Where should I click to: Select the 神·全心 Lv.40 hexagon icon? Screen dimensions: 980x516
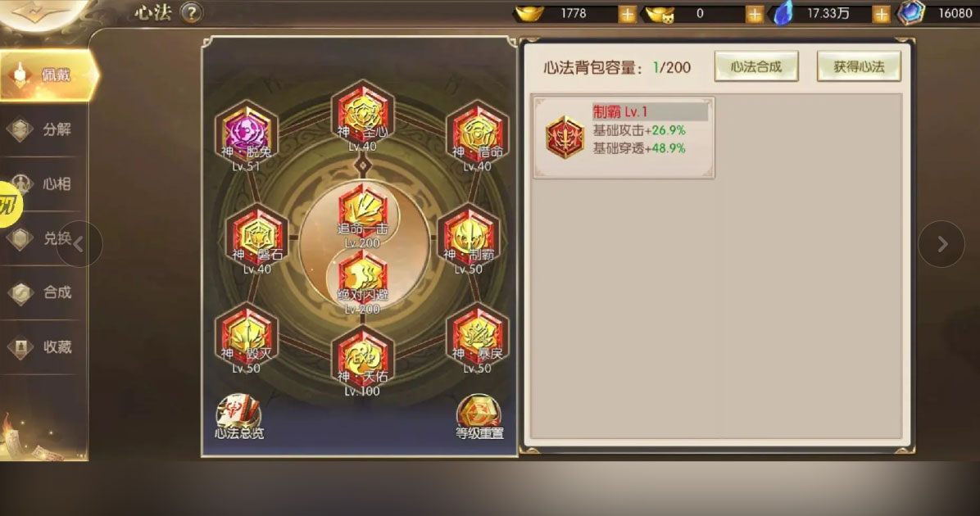[x=362, y=115]
